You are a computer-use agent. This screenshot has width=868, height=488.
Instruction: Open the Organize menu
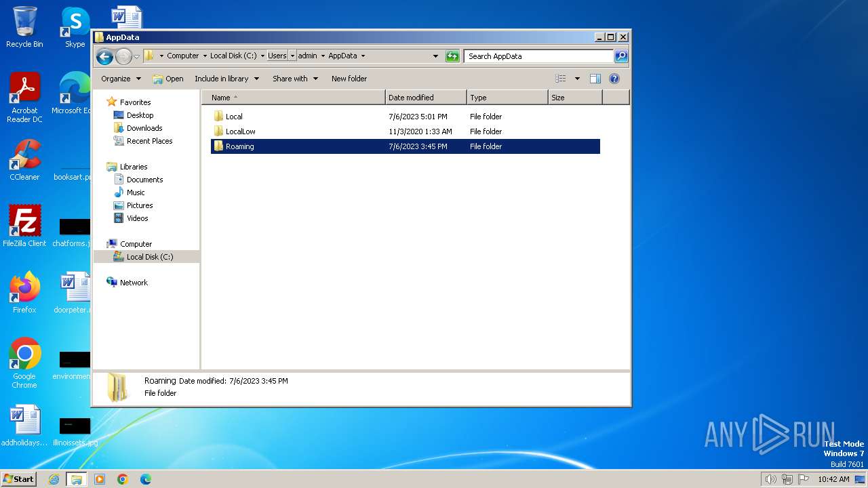point(121,79)
